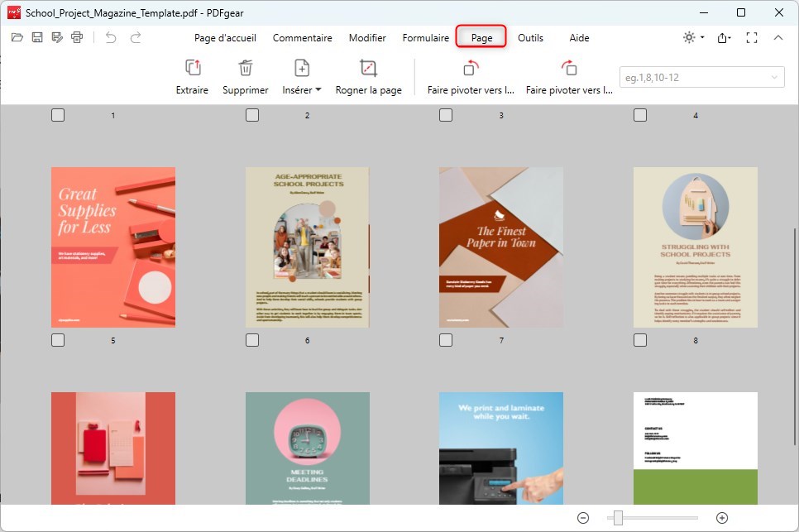Screen dimensions: 799x532
Task: Open the Outils tab
Action: coord(530,38)
